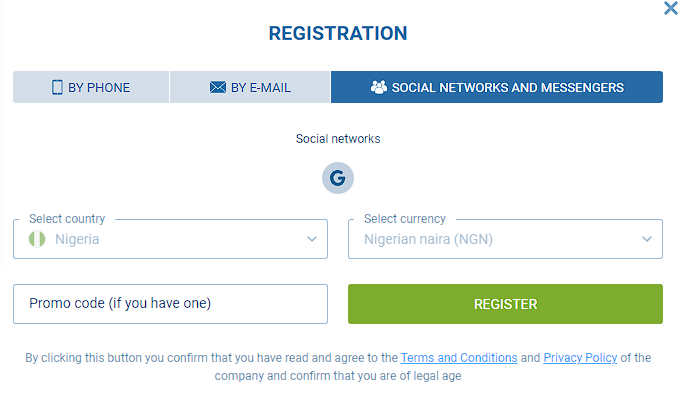682x409 pixels.
Task: Click the envelope icon in By E-mail tab
Action: coord(218,87)
